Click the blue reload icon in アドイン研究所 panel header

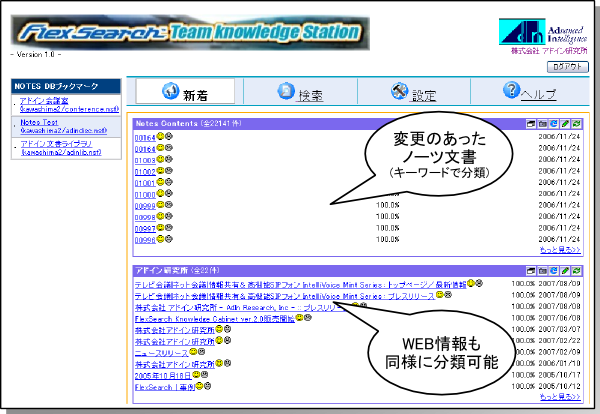pyautogui.click(x=554, y=271)
